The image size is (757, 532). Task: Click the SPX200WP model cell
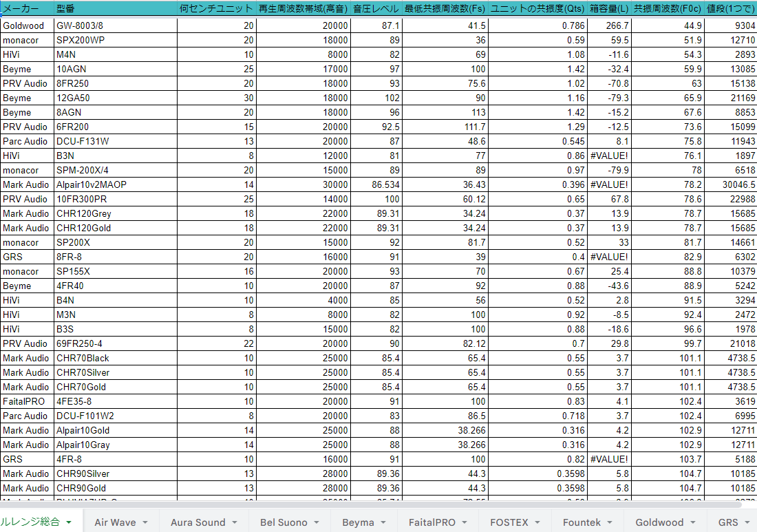(x=116, y=40)
